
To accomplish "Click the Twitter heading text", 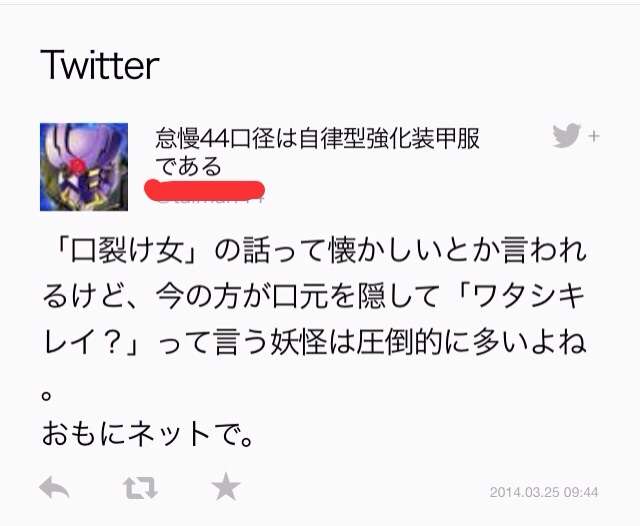I will (x=100, y=64).
